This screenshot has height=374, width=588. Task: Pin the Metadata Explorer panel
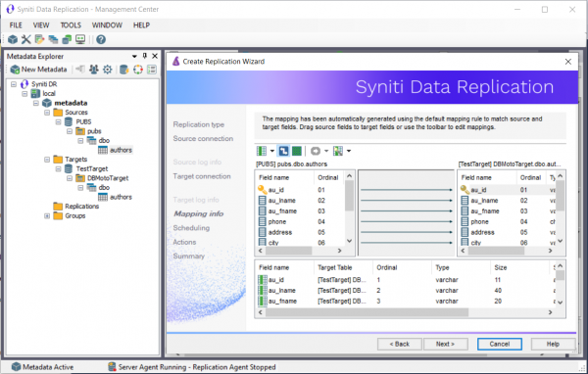click(145, 56)
